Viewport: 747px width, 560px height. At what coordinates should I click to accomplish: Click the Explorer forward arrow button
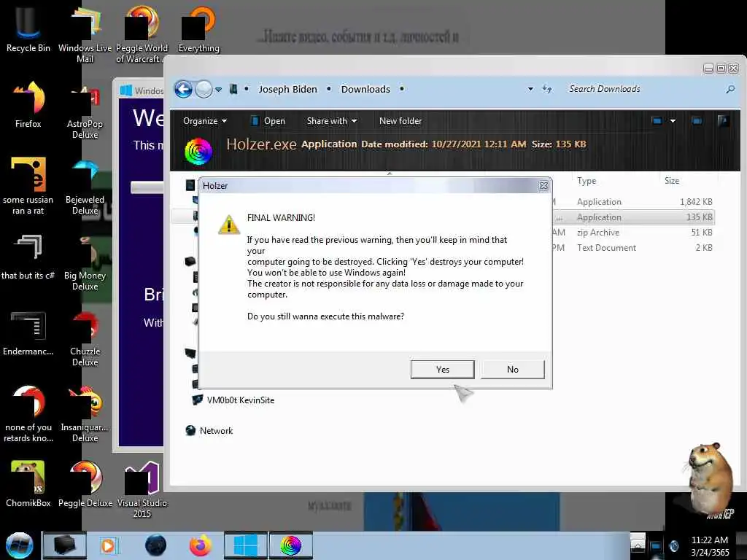204,89
